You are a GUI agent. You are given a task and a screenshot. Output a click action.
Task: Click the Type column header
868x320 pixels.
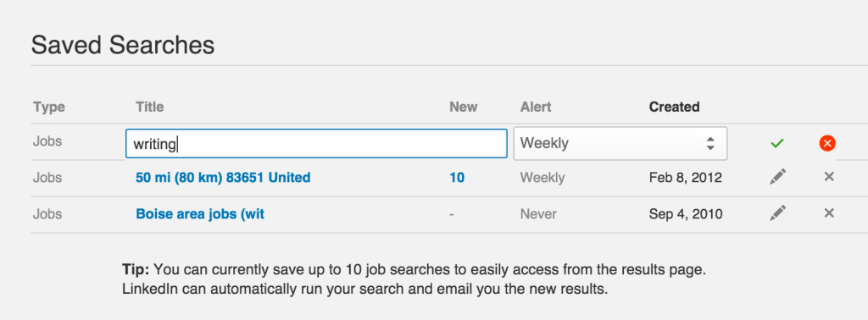click(x=48, y=107)
